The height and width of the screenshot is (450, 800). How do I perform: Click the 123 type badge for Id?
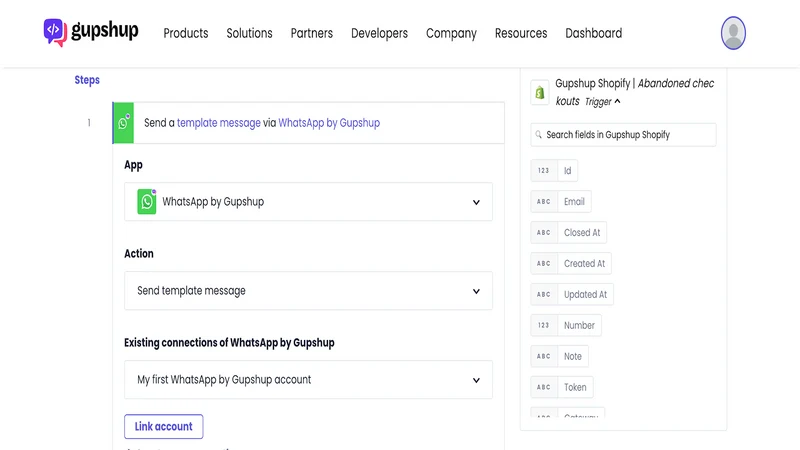tap(543, 170)
